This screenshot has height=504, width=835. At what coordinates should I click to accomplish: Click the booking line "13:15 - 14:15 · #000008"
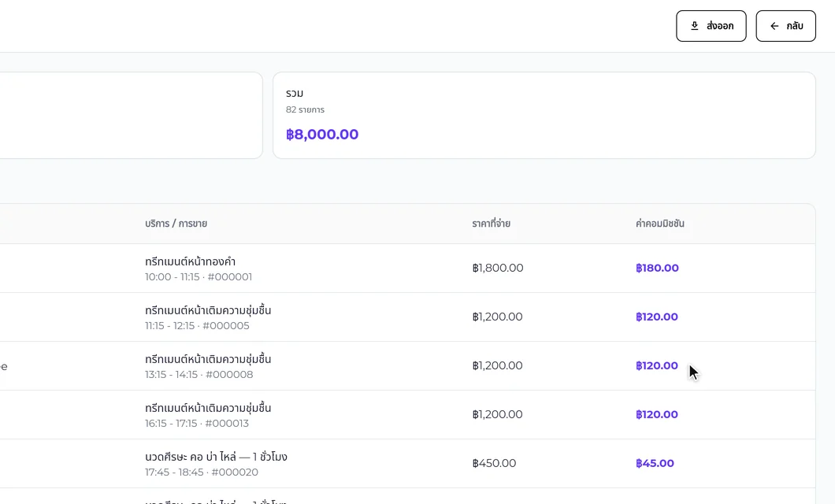click(x=199, y=375)
